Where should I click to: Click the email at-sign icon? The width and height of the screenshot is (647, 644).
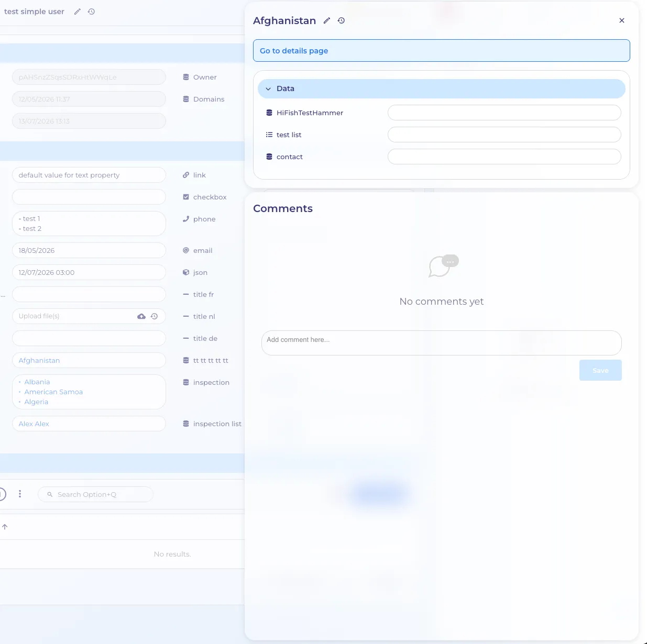point(186,250)
